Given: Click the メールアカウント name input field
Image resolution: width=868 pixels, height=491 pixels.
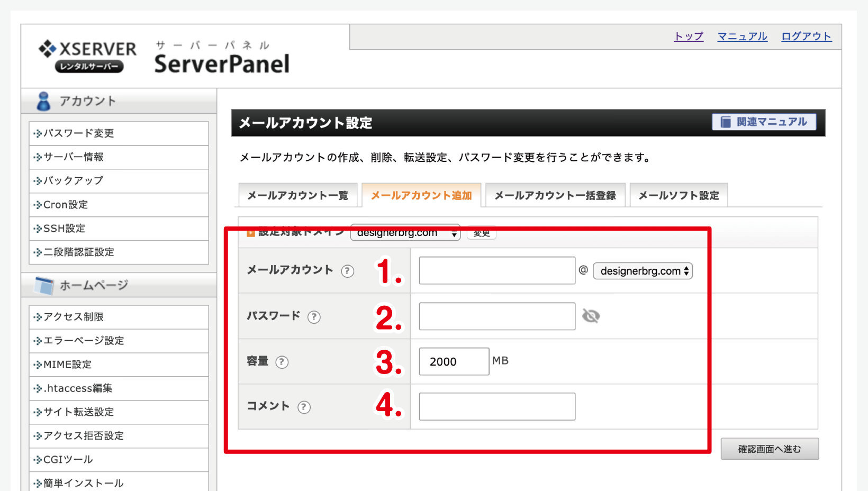Looking at the screenshot, I should pyautogui.click(x=496, y=270).
